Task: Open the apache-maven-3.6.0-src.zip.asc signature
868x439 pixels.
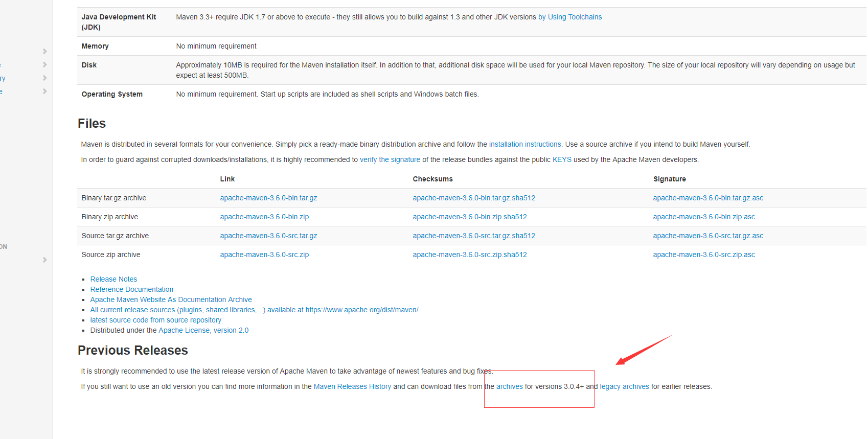Action: tap(704, 255)
